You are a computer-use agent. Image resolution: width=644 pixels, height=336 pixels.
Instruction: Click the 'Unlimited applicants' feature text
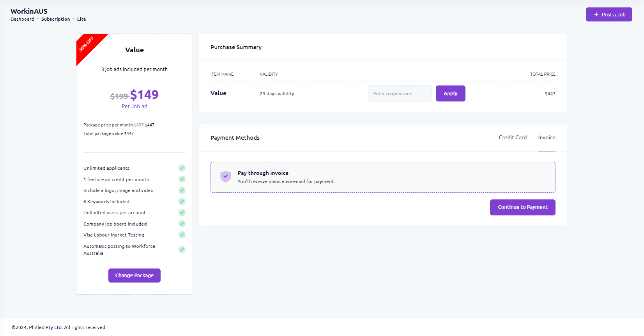pos(106,168)
